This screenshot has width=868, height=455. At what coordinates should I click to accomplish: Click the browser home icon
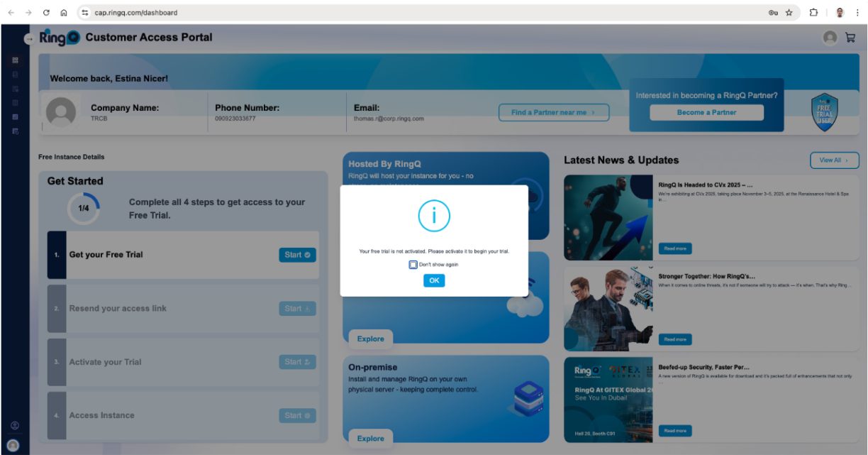click(x=64, y=13)
